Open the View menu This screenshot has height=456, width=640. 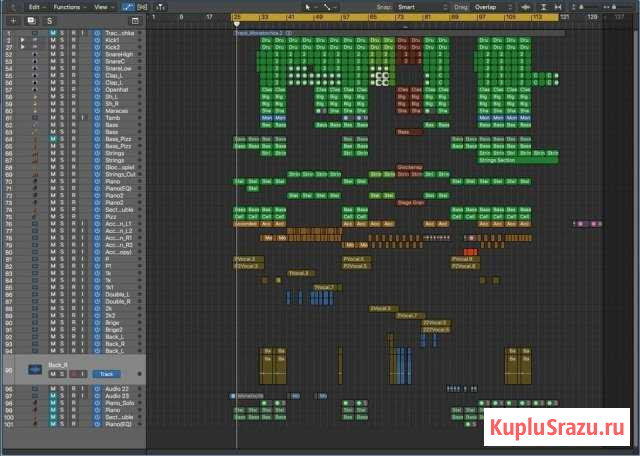[103, 7]
